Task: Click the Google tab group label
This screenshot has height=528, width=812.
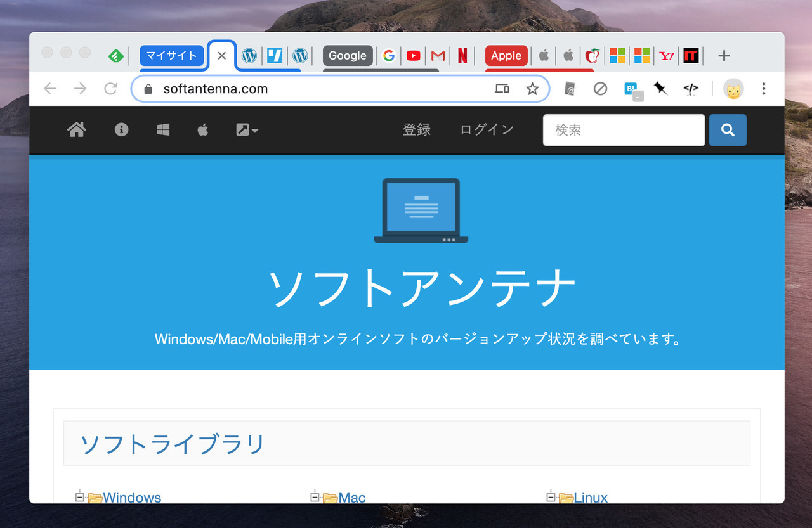Action: click(347, 56)
